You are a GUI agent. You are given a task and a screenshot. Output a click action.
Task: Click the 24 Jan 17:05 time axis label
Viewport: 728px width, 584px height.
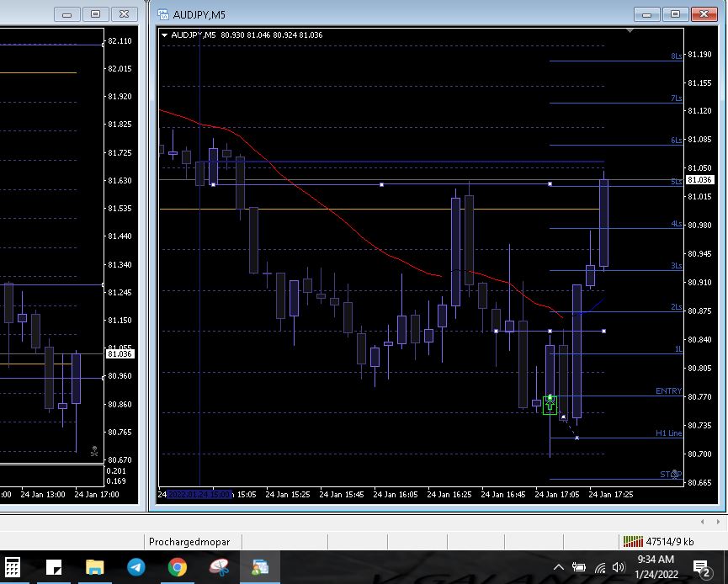(556, 495)
